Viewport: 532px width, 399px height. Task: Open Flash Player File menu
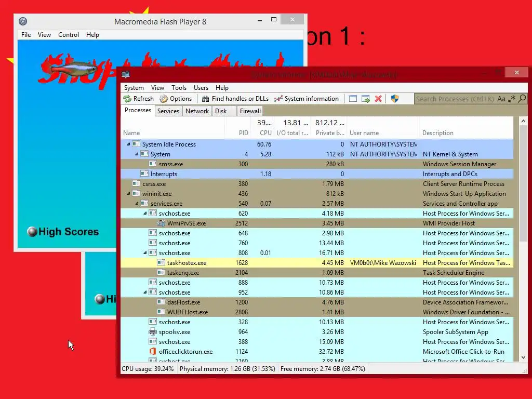pyautogui.click(x=26, y=35)
